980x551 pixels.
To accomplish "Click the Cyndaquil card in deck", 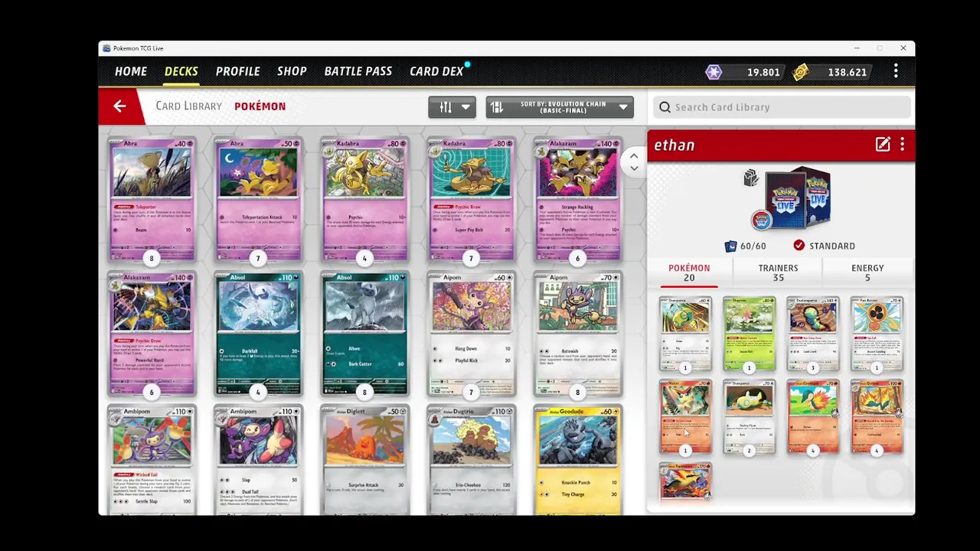I will tap(812, 417).
